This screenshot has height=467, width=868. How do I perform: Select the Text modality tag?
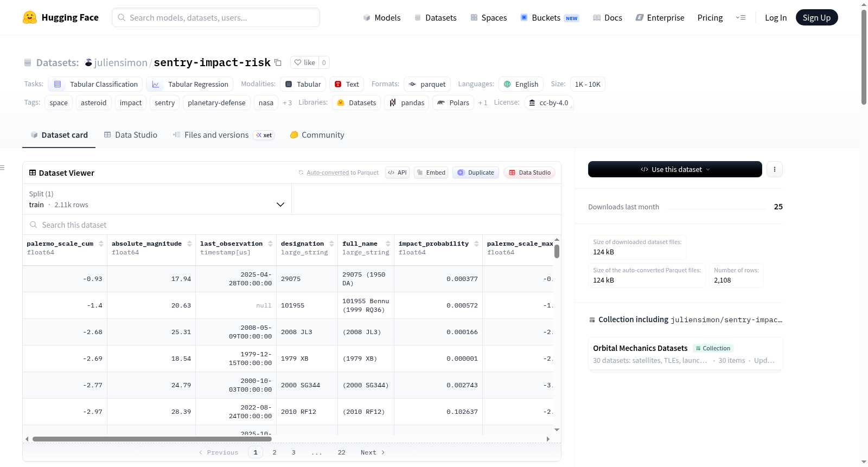347,84
